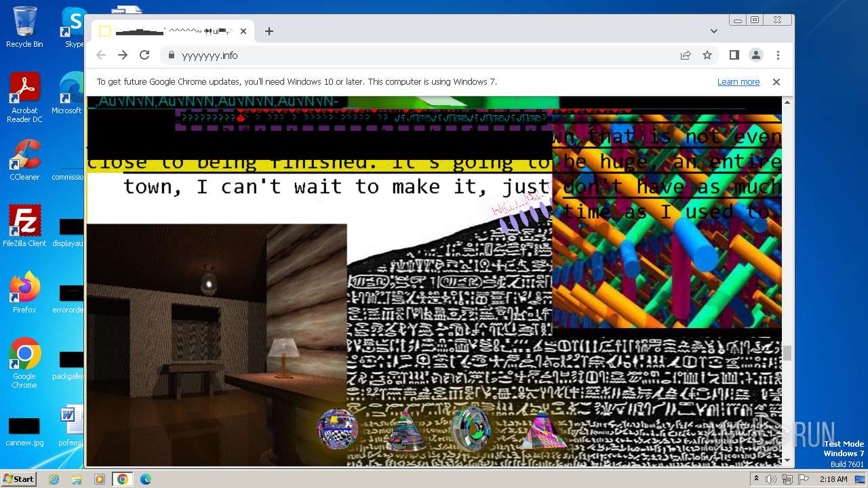Click the checkered sphere on the page
The height and width of the screenshot is (488, 868).
tap(338, 428)
